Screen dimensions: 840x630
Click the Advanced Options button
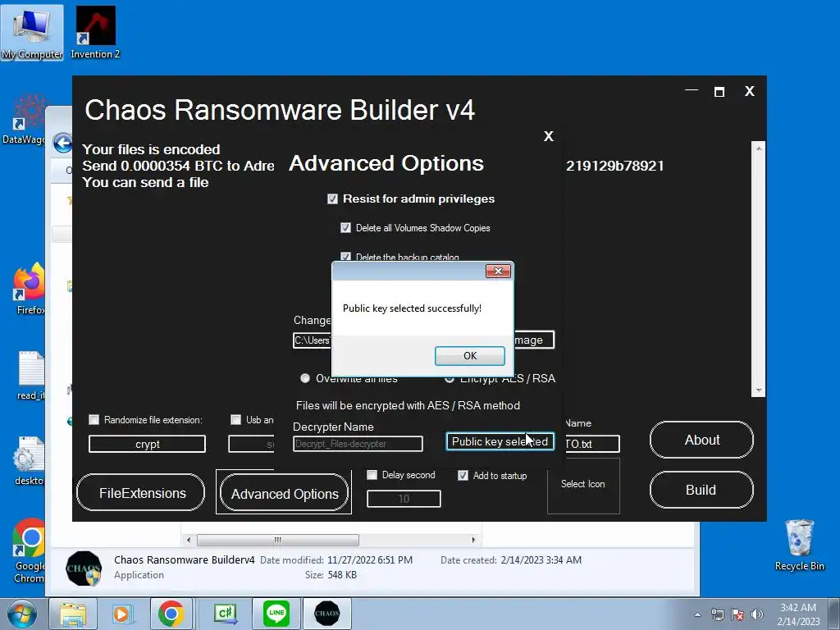point(284,493)
